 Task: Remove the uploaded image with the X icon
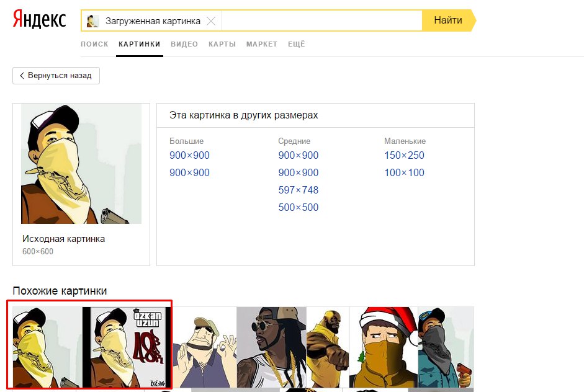211,21
